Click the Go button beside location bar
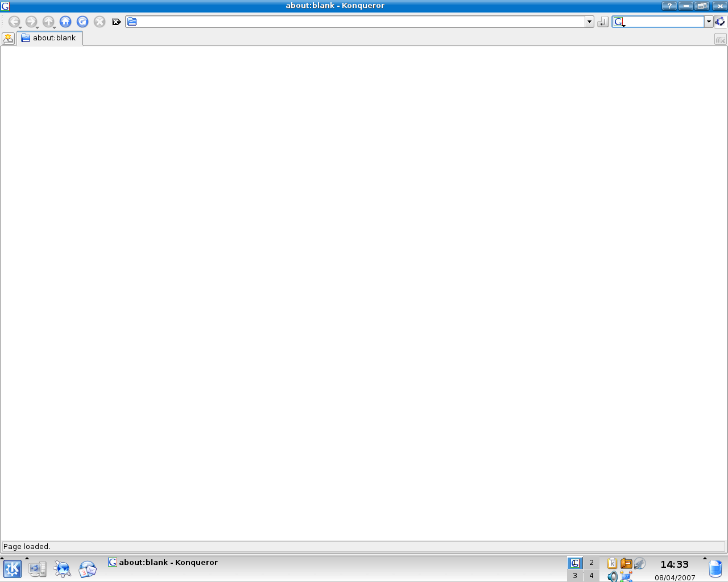This screenshot has width=728, height=582. [x=603, y=22]
